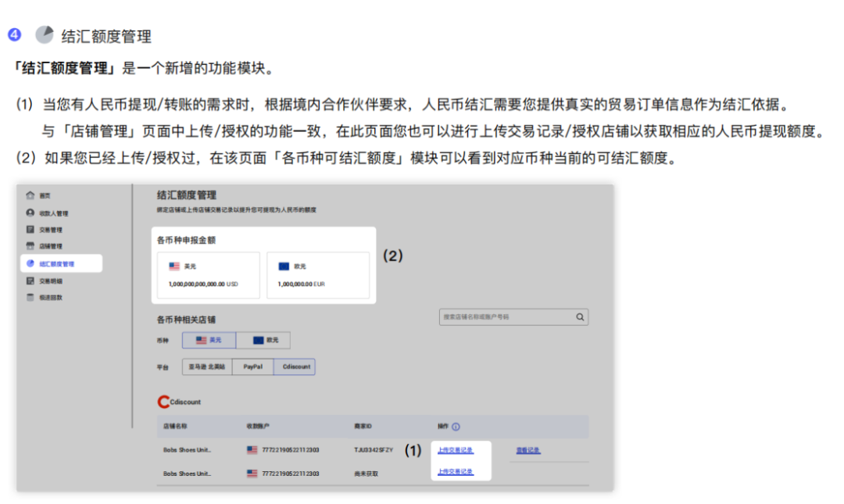
Task: Click the 首页 home icon in sidebar
Action: (30, 195)
